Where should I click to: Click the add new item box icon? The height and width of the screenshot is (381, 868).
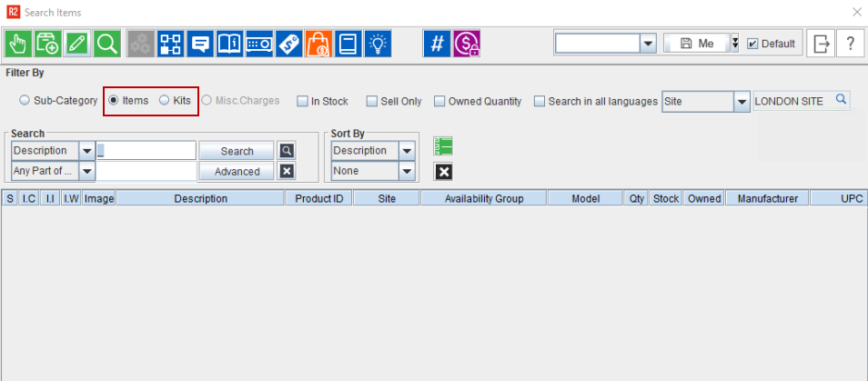click(x=47, y=44)
